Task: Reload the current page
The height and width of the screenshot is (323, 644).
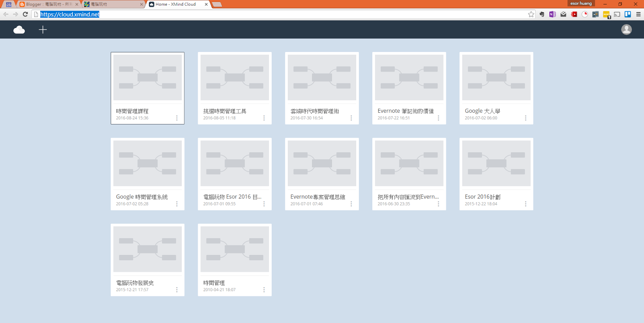Action: tap(25, 14)
